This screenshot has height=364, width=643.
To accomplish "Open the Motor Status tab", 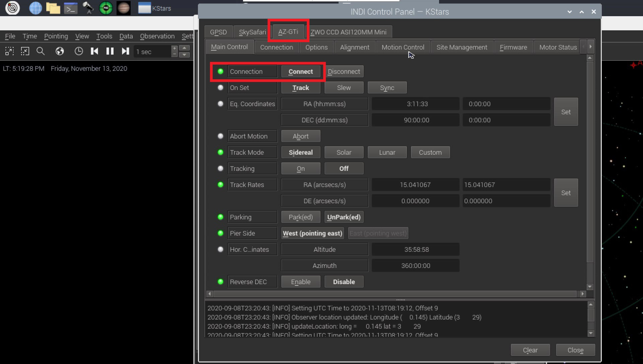I will 558,47.
